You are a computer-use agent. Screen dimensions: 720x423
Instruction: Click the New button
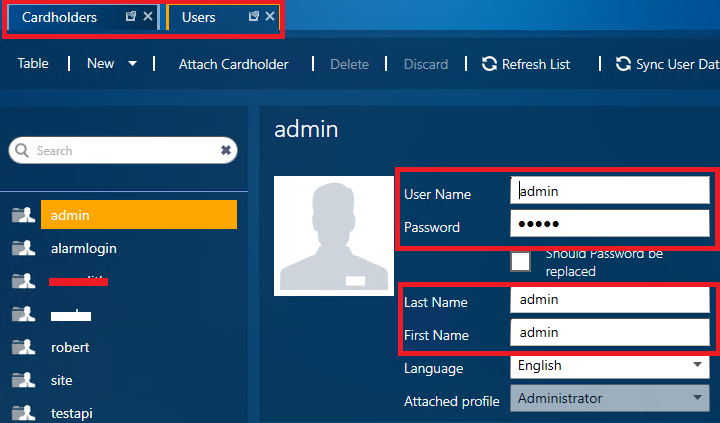click(x=101, y=63)
